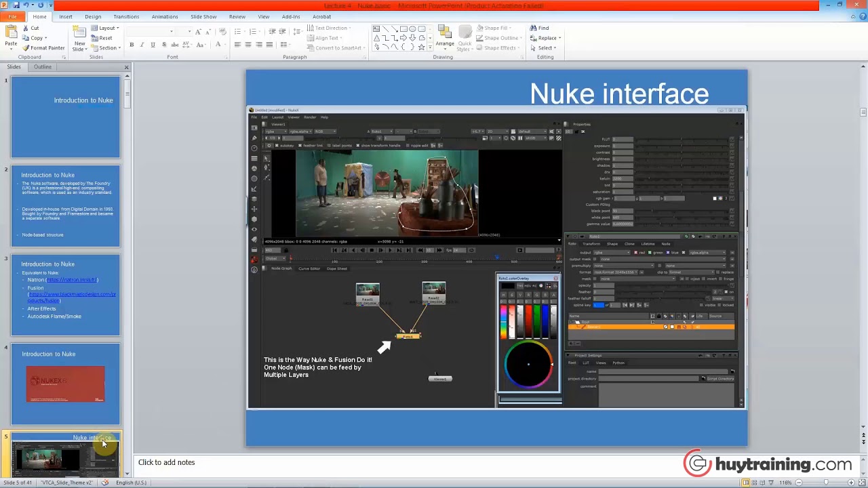Click the New Slide button
The width and height of the screenshot is (868, 488).
tap(79, 39)
